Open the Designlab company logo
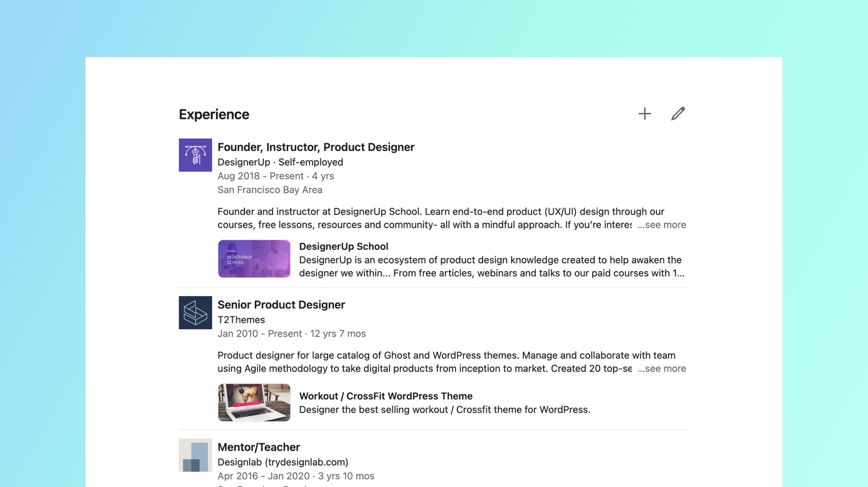This screenshot has width=868, height=487. [195, 455]
